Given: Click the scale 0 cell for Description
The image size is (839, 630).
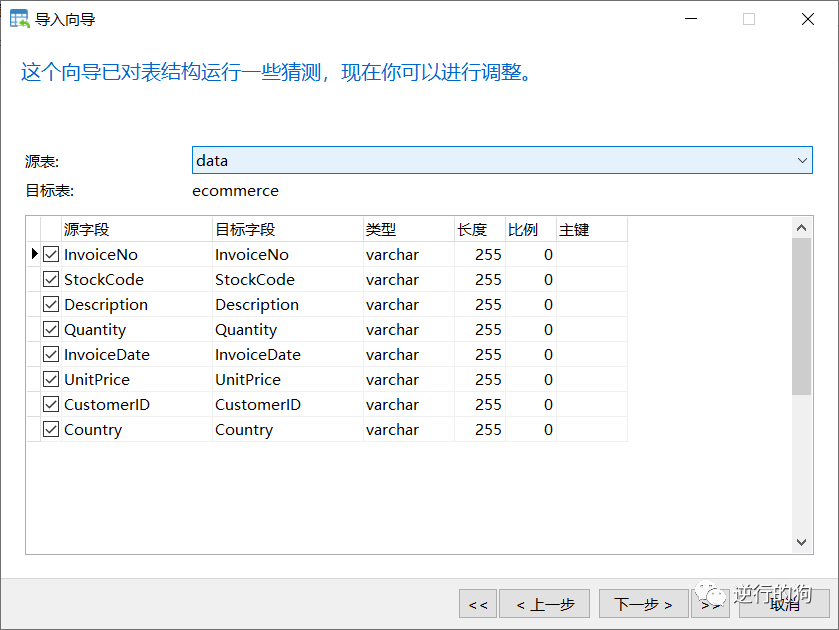Looking at the screenshot, I should (531, 305).
